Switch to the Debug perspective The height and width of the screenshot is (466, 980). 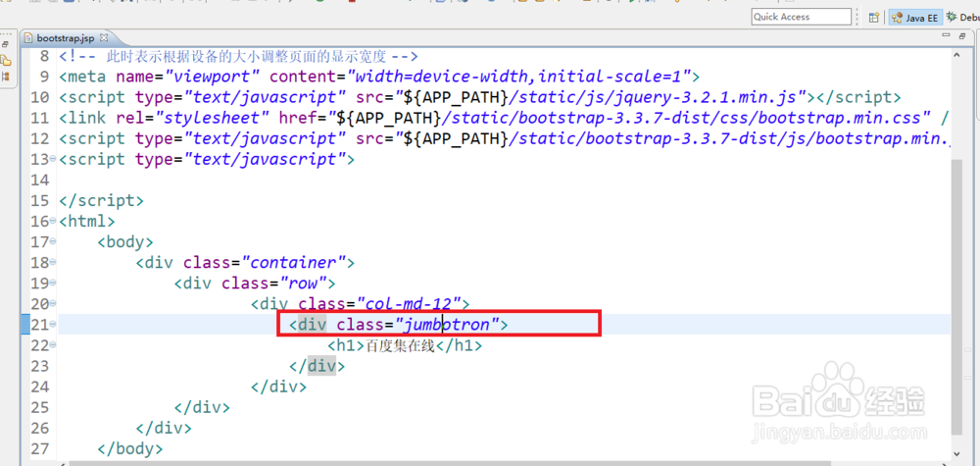pyautogui.click(x=962, y=18)
